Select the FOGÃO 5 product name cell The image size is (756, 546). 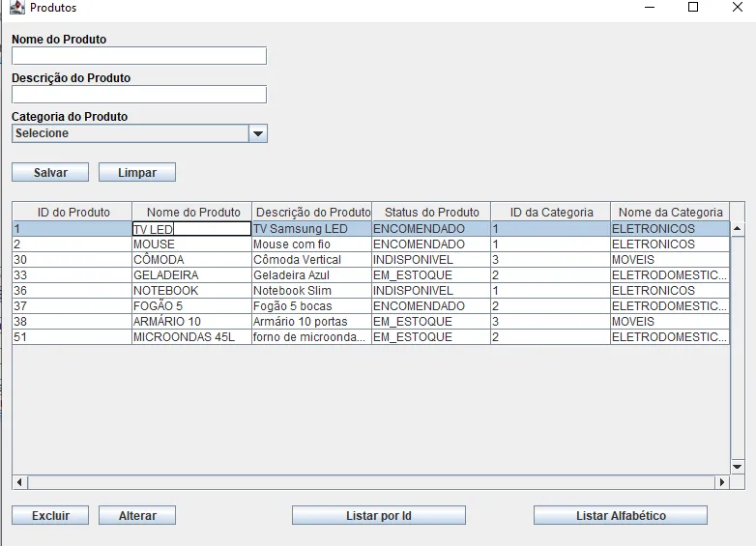[191, 306]
